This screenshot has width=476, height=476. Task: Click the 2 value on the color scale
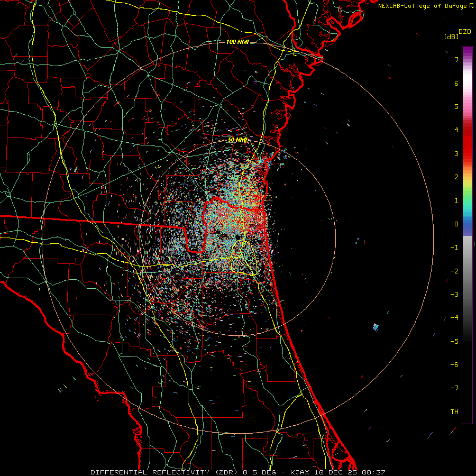(x=456, y=177)
